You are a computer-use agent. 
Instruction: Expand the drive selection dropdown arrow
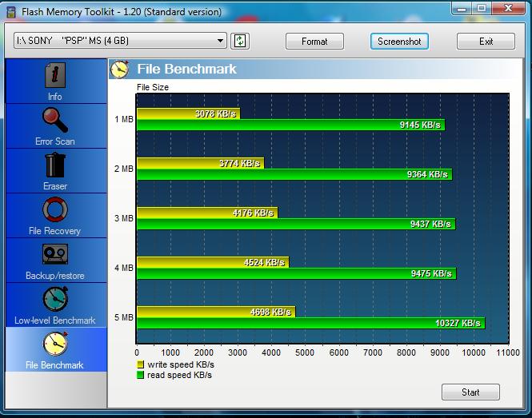[221, 41]
